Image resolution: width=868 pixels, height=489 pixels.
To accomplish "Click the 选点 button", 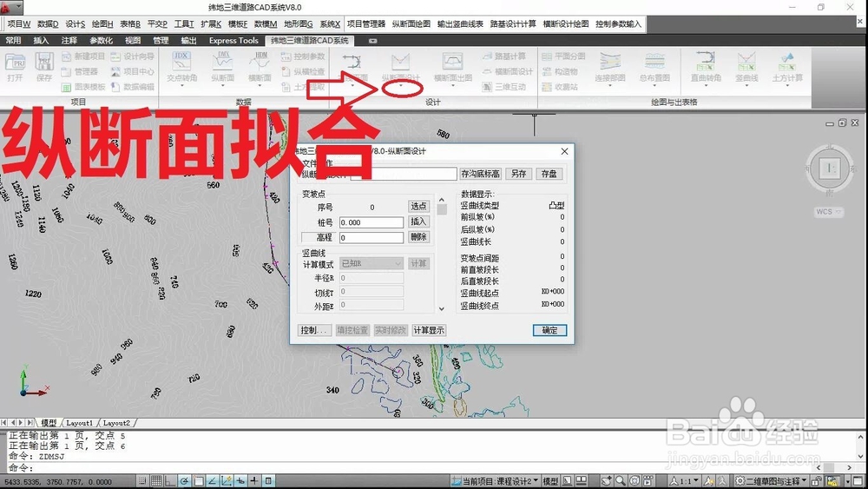I will [x=418, y=206].
